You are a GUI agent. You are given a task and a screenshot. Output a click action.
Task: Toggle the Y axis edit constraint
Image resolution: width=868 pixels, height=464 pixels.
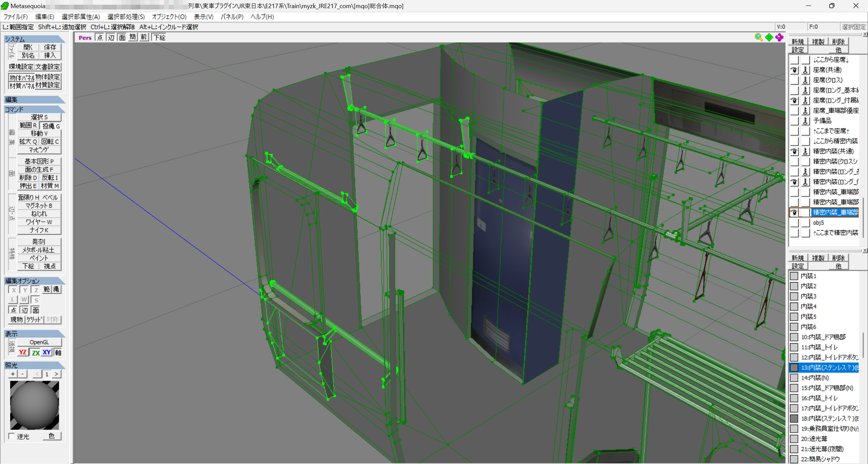click(25, 290)
